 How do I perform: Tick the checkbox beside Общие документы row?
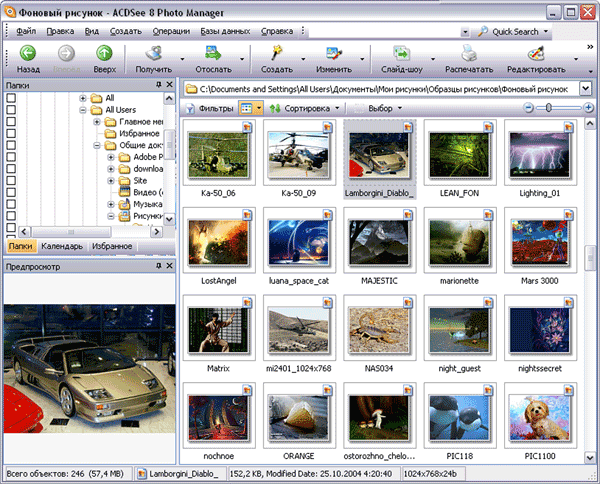tap(11, 145)
